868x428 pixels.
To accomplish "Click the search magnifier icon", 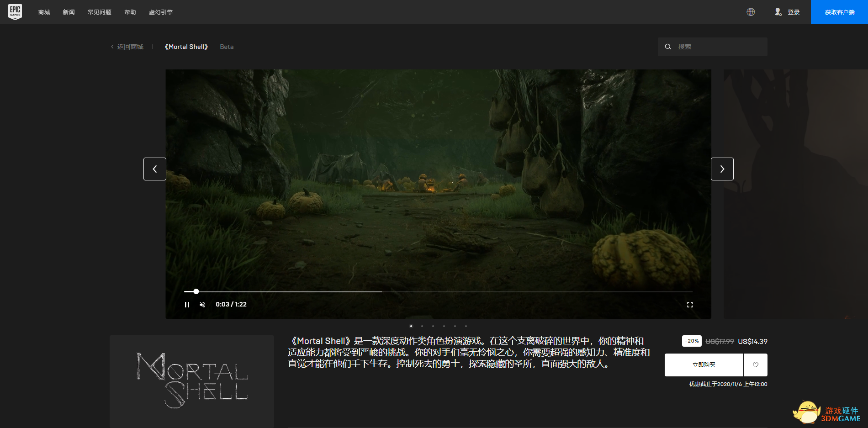I will tap(668, 47).
